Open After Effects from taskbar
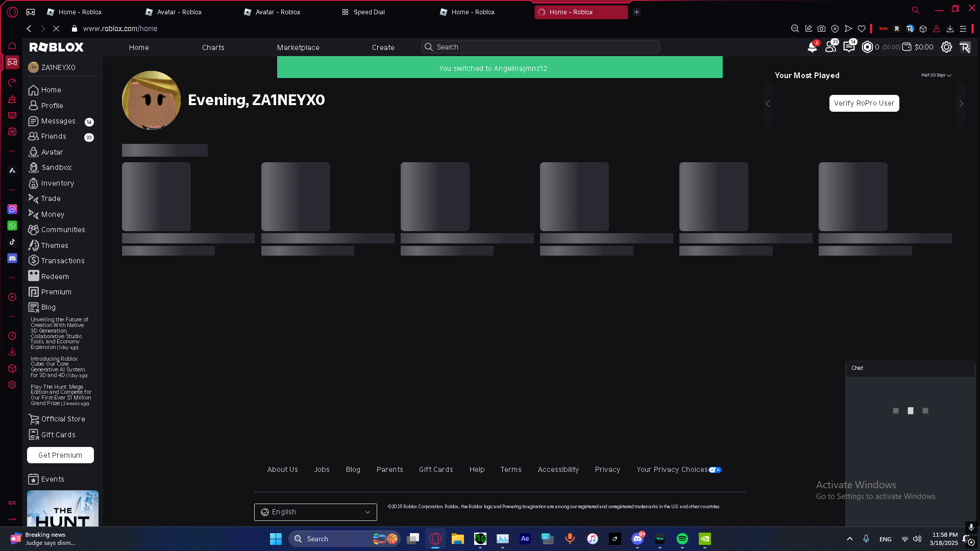 coord(525,539)
